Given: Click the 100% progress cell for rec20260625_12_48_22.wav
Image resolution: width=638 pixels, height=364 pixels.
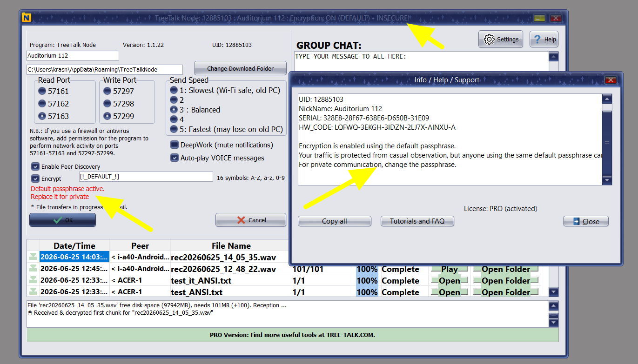Looking at the screenshot, I should 367,269.
